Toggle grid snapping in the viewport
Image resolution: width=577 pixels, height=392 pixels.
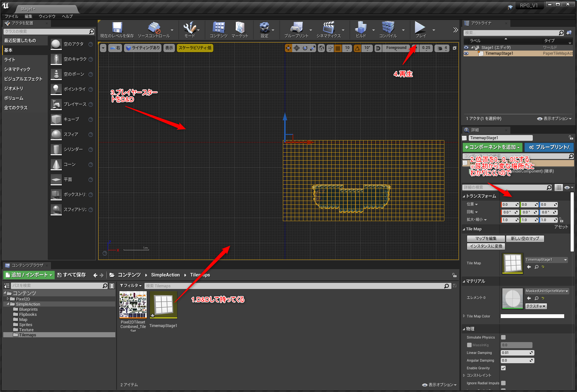[338, 48]
